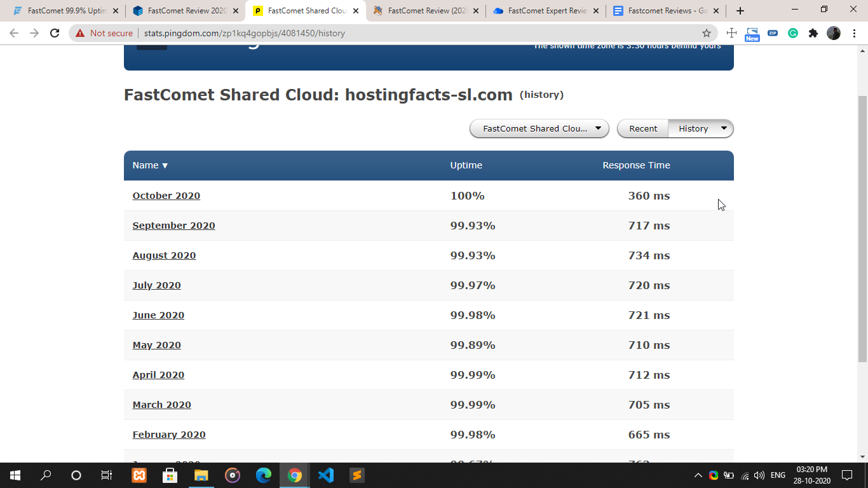Open the ZIP extension
868x488 pixels.
pos(773,33)
